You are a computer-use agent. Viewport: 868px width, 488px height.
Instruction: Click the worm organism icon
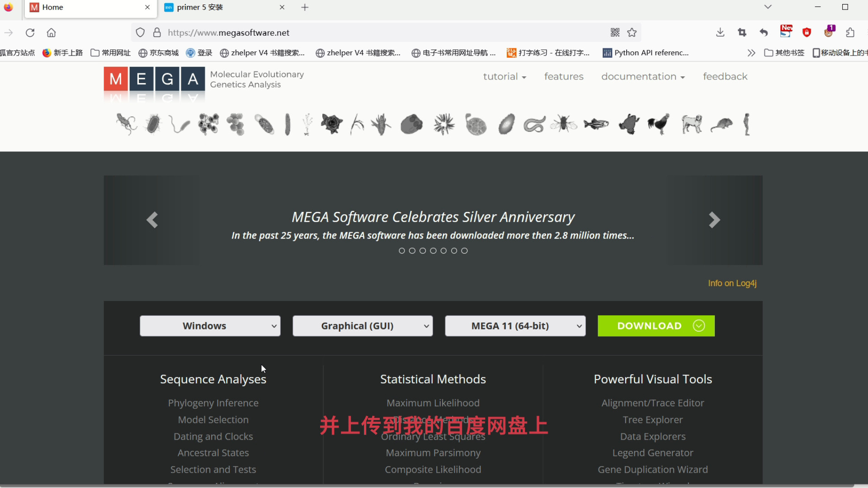(534, 124)
